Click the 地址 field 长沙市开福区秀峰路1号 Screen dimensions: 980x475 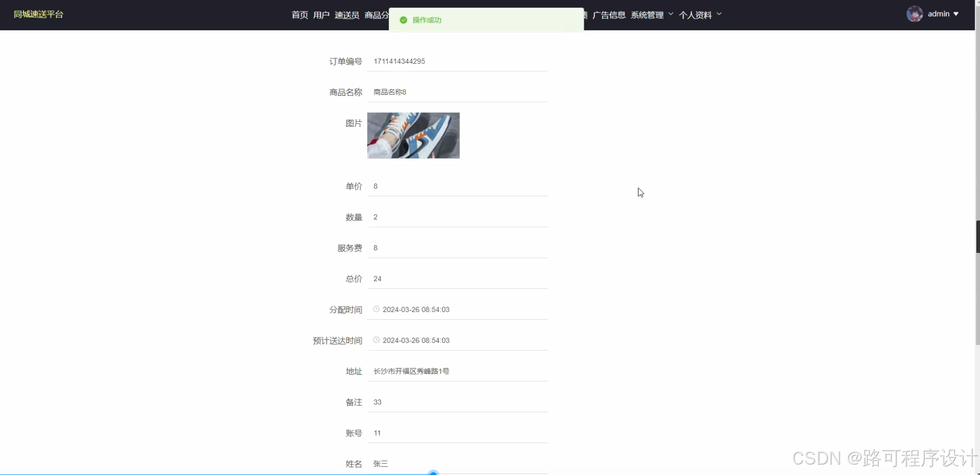click(x=457, y=371)
